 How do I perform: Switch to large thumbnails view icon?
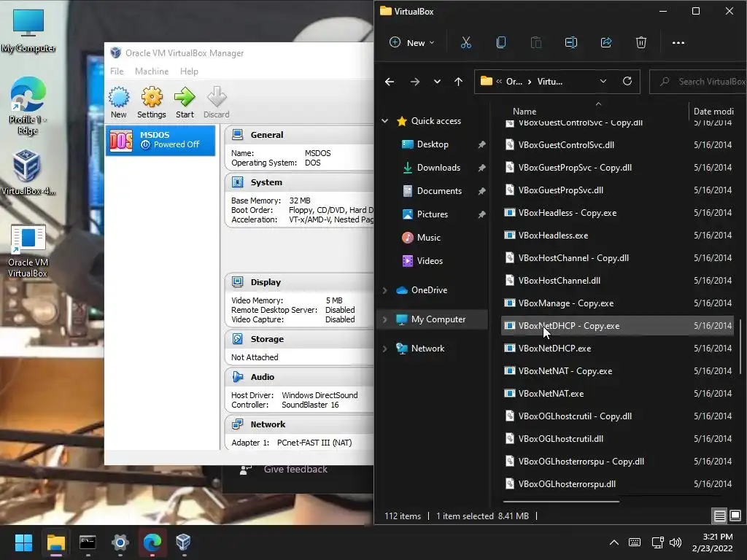735,516
